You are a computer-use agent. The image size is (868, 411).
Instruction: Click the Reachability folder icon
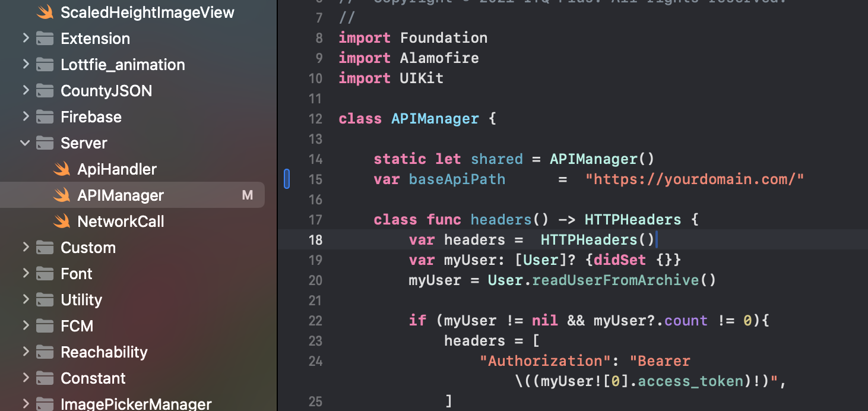[x=45, y=352]
